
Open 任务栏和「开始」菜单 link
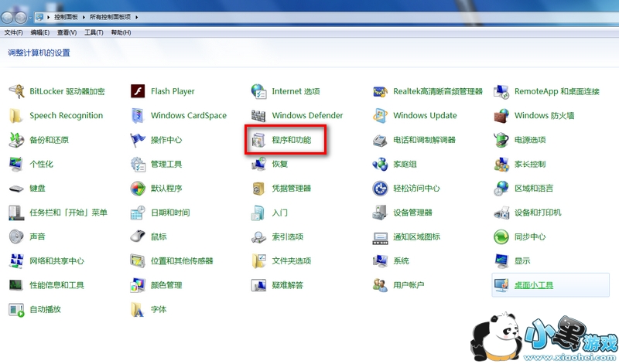68,213
